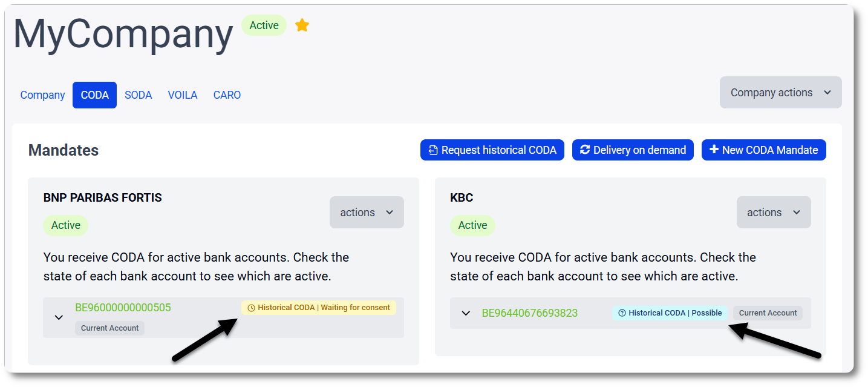Viewport: 868px width, 387px height.
Task: Open the CARO tab
Action: (x=227, y=94)
